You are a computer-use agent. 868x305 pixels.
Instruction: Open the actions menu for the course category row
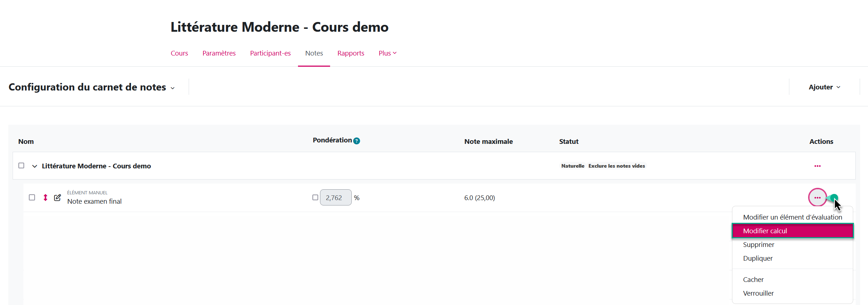817,166
